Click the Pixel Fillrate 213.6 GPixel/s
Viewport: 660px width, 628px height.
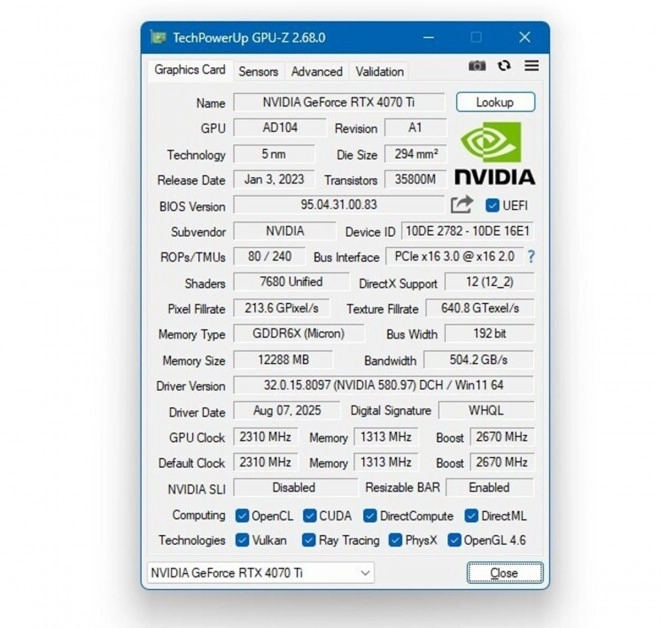tap(282, 308)
